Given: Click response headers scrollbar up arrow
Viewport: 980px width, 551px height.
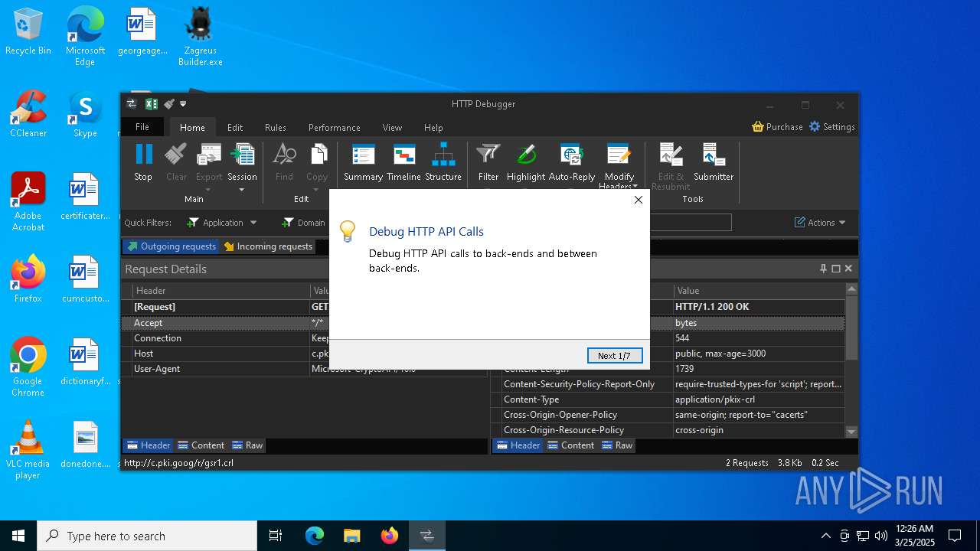Looking at the screenshot, I should [x=851, y=289].
